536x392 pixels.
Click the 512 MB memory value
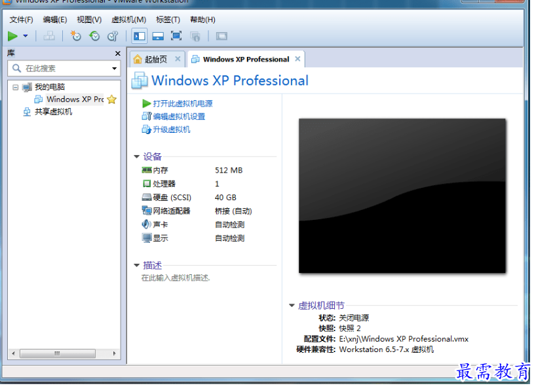coord(229,170)
